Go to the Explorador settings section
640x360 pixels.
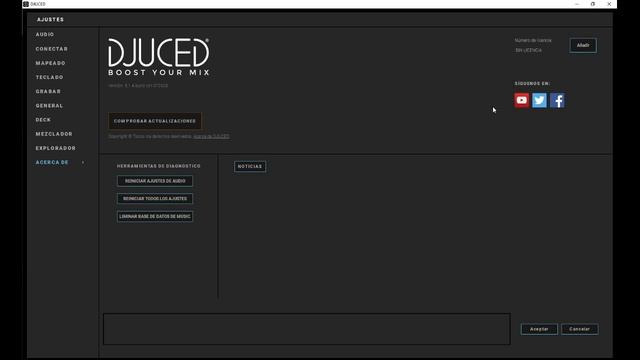(56, 148)
